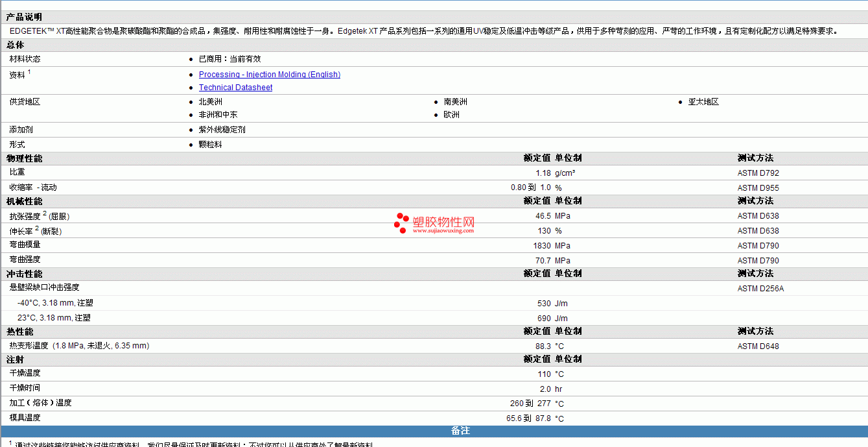Screen dimensions: 868x447
Task: Select the 产品说明 section heading
Action: 24,18
